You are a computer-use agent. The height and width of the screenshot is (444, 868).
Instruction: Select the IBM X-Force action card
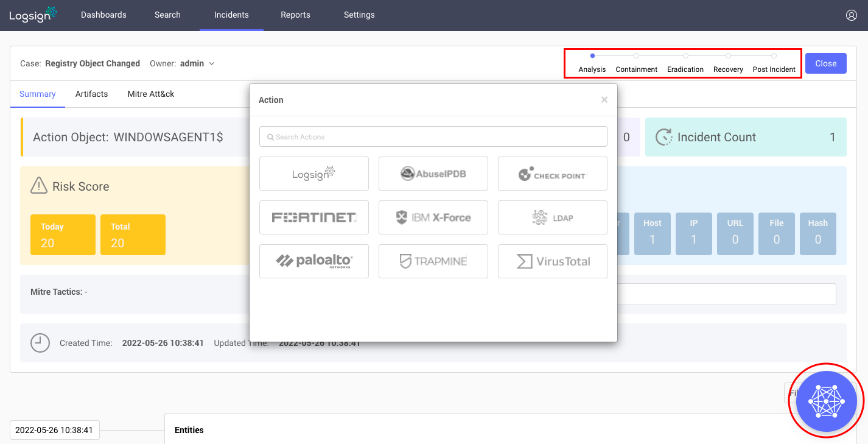pyautogui.click(x=433, y=217)
